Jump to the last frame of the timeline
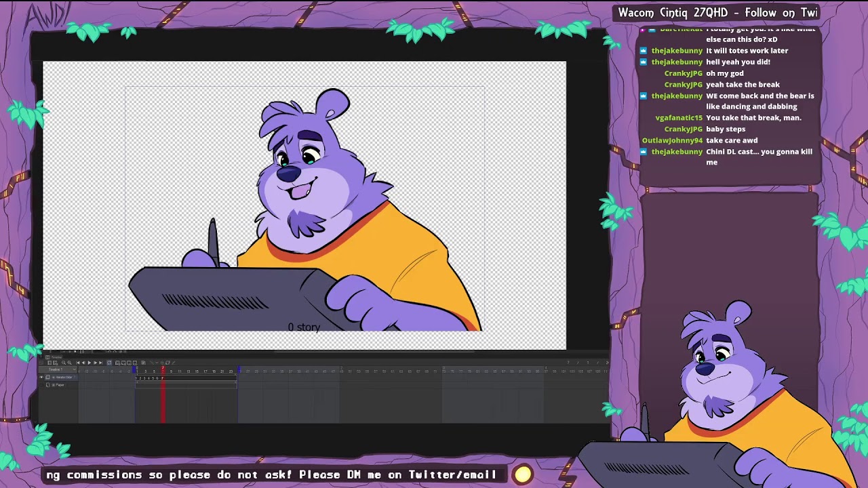 click(x=100, y=363)
